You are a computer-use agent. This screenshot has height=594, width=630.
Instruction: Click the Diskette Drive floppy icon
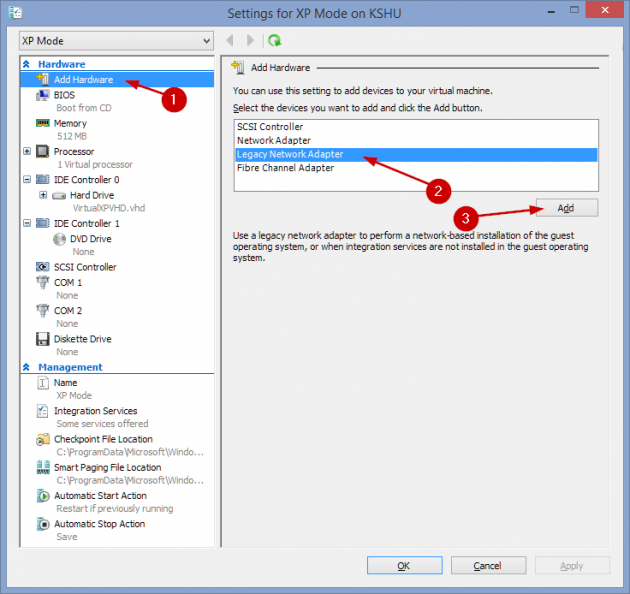[43, 339]
